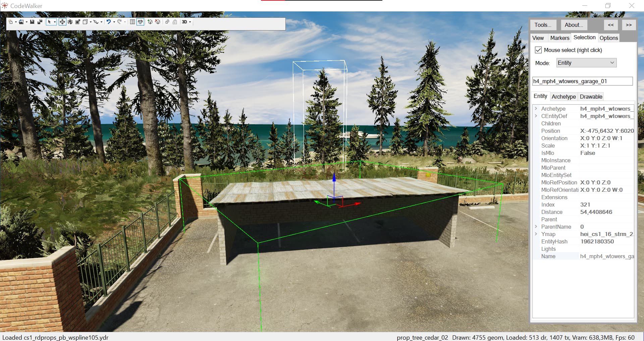The height and width of the screenshot is (341, 644).
Task: Expand the Archetype property row
Action: [536, 109]
